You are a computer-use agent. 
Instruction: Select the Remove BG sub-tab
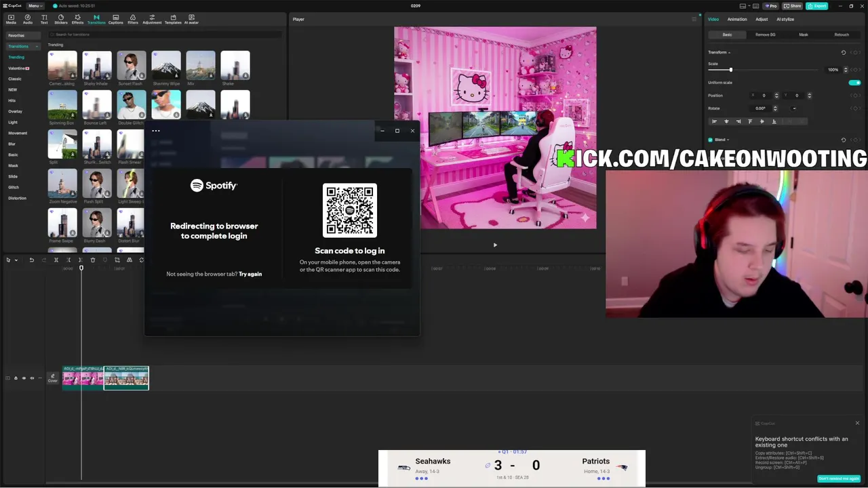[766, 35]
